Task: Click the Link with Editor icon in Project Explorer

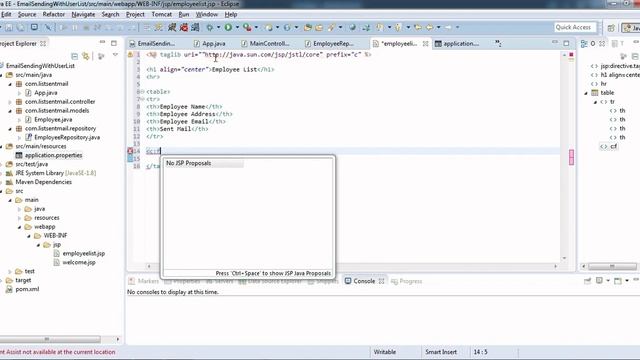Action: point(86,56)
